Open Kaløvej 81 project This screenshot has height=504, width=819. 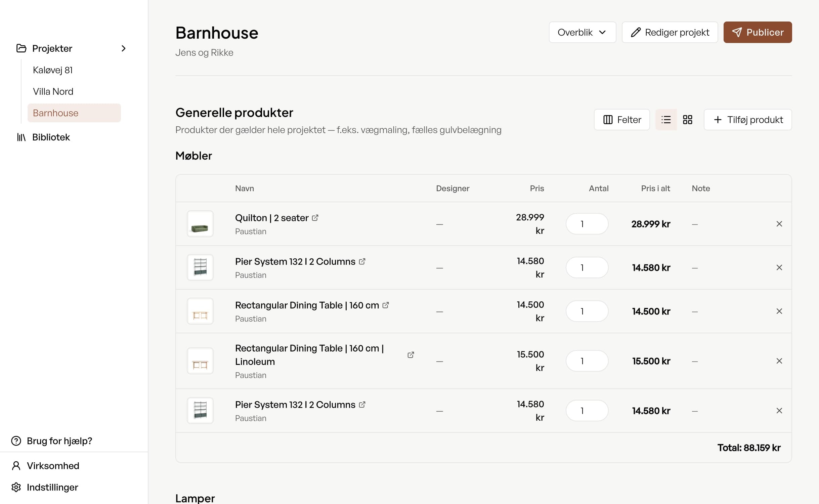pos(53,70)
